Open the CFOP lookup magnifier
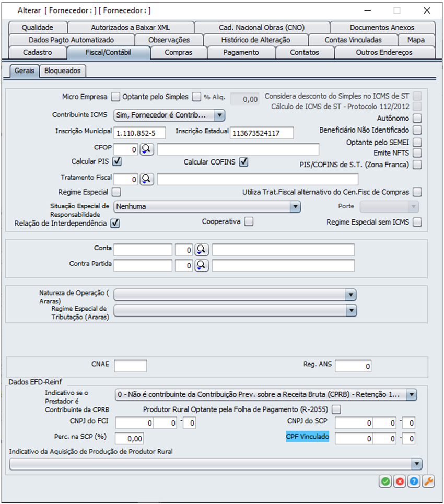 coord(147,149)
